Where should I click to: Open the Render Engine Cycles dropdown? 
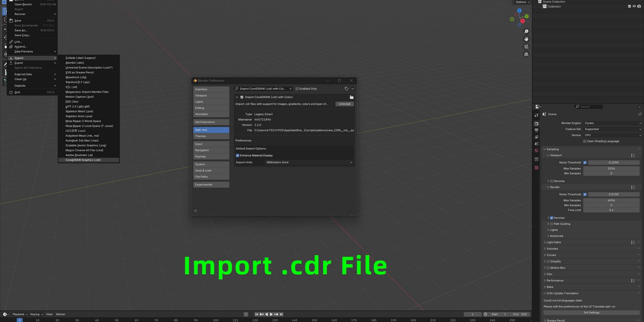click(612, 123)
